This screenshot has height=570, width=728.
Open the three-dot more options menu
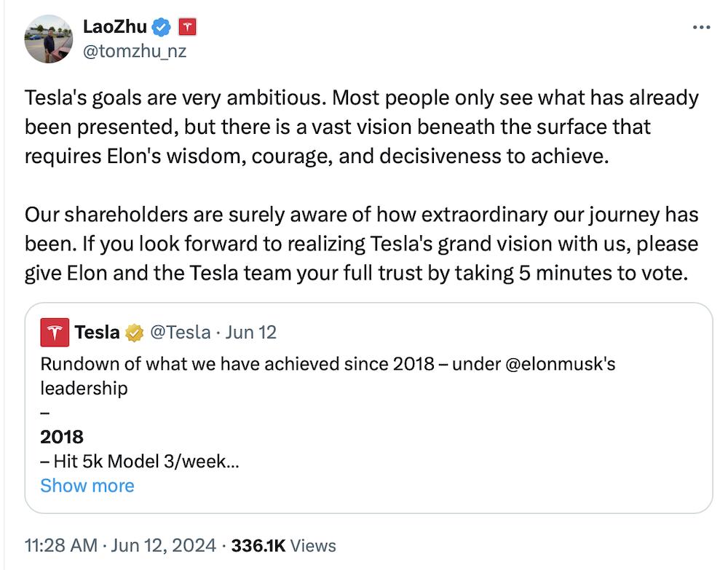click(701, 28)
